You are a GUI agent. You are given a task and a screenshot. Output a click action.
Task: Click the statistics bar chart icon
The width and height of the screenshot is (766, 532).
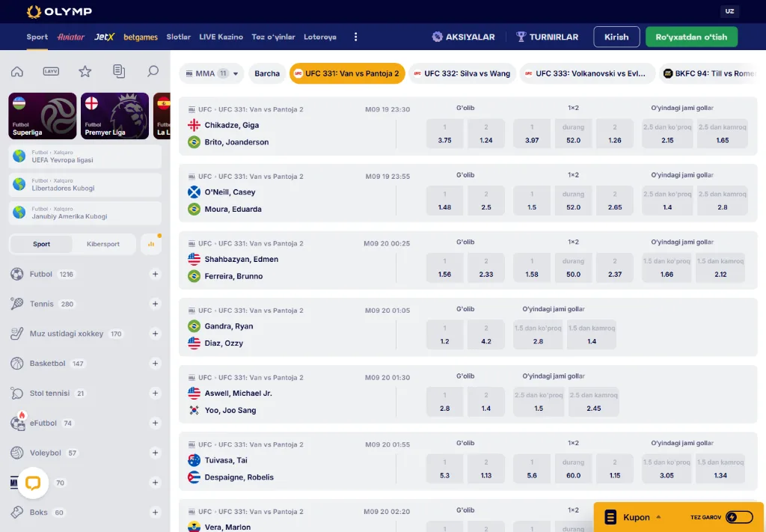[151, 244]
